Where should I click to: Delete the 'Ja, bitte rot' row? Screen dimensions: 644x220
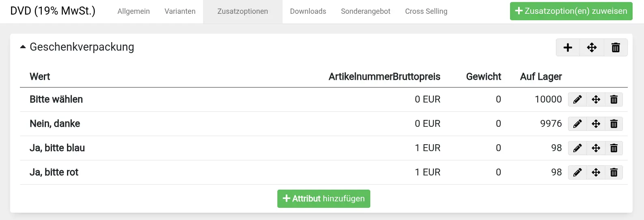614,172
